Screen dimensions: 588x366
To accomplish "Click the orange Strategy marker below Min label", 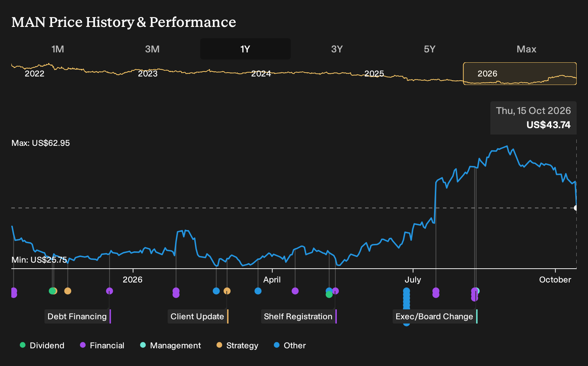I will click(x=68, y=291).
